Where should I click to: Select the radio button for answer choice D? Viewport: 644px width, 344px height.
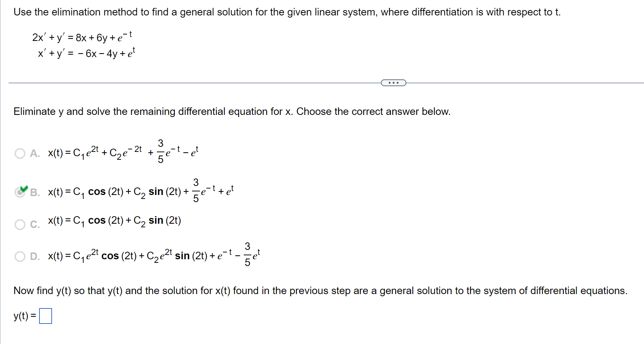click(x=20, y=256)
